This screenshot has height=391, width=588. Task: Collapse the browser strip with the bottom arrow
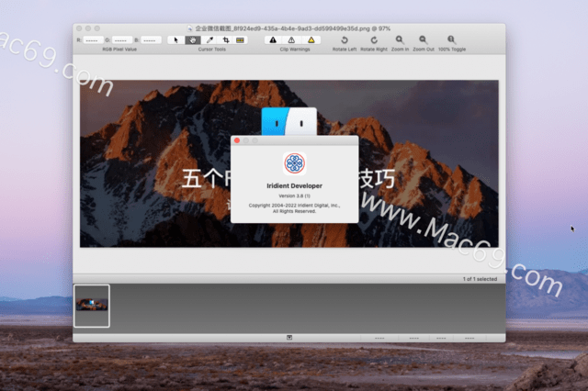(289, 338)
